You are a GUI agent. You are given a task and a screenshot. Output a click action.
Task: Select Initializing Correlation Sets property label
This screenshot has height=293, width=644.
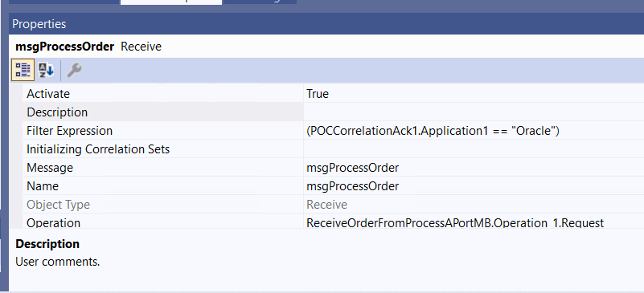[x=98, y=149]
